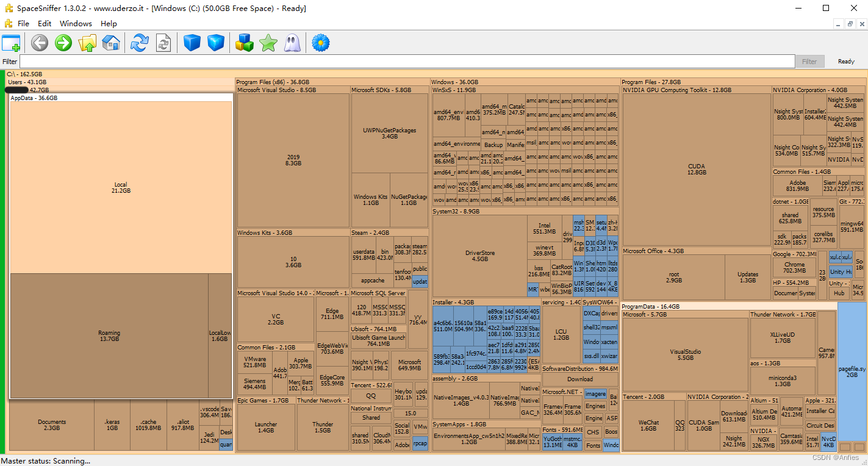Select the C:\ - 162.5GB root header
This screenshot has width=868, height=466.
pos(436,74)
